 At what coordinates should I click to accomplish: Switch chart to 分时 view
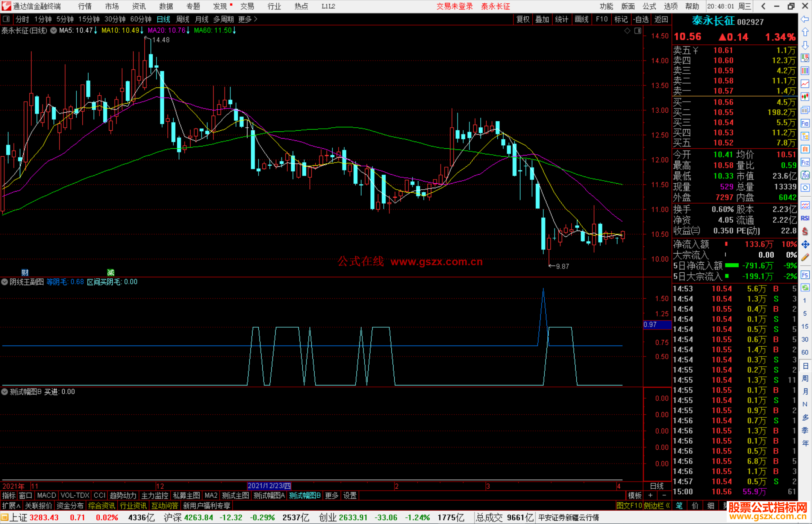[x=22, y=19]
